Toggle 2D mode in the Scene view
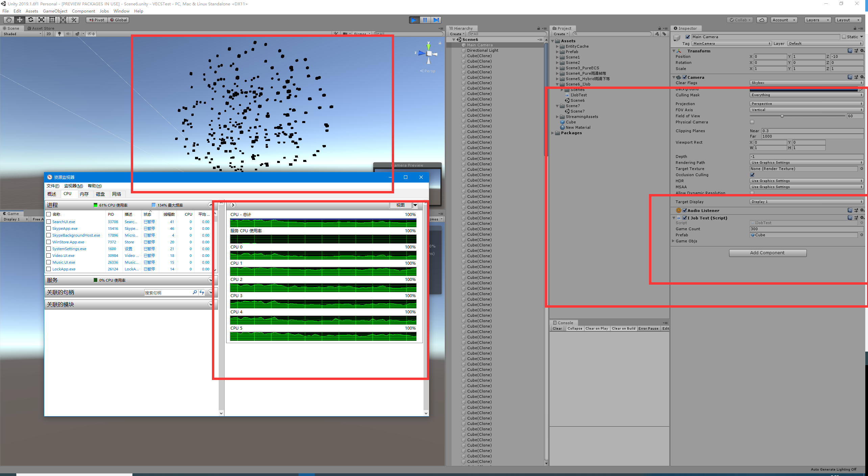868x476 pixels. (48, 34)
